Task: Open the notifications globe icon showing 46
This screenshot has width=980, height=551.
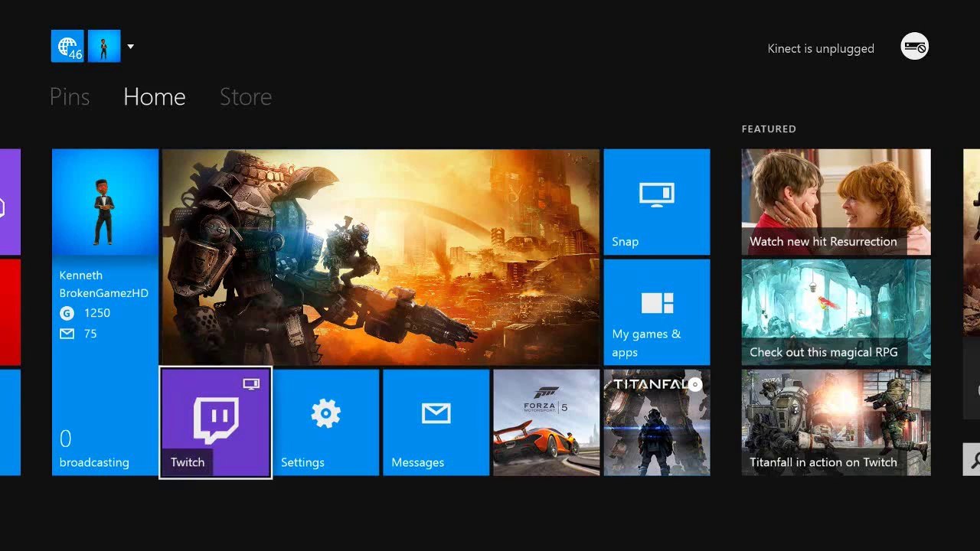Action: [x=67, y=46]
